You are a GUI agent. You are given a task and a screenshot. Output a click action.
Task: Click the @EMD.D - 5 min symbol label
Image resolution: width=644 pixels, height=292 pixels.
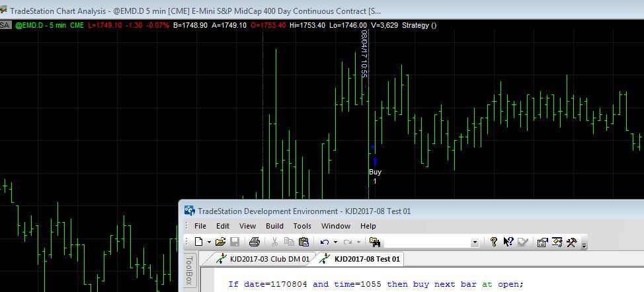tap(40, 25)
